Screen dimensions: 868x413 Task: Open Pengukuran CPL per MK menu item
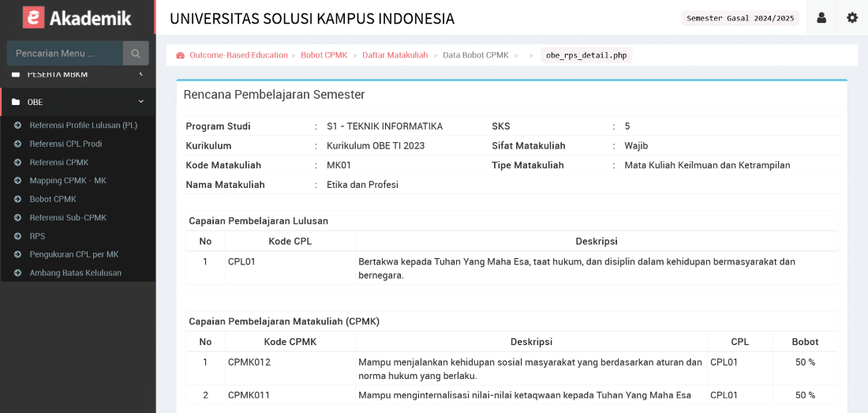[x=74, y=254]
